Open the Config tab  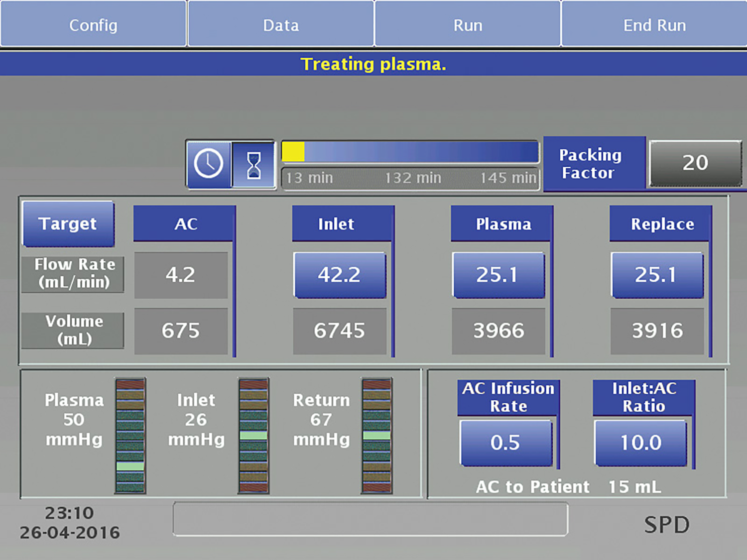click(x=93, y=25)
